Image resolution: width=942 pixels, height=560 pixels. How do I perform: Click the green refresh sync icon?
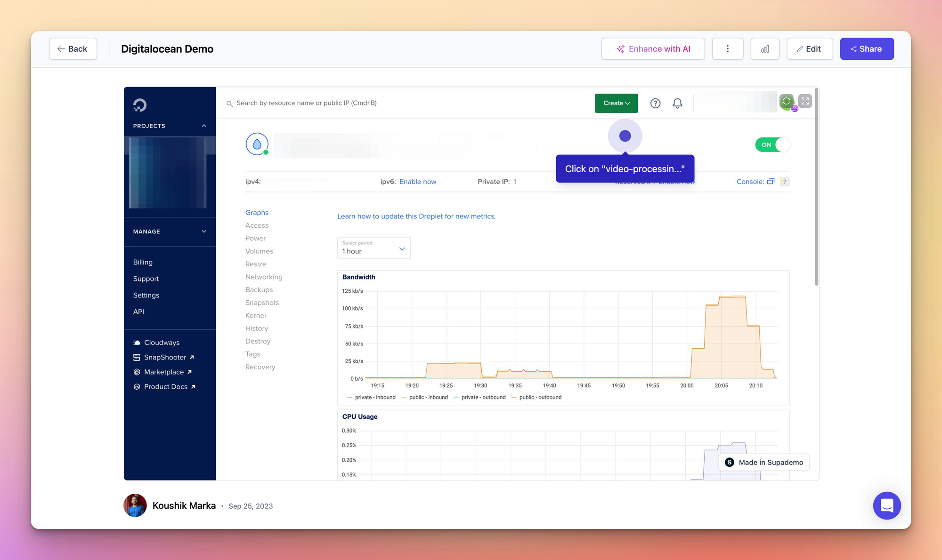pyautogui.click(x=786, y=101)
